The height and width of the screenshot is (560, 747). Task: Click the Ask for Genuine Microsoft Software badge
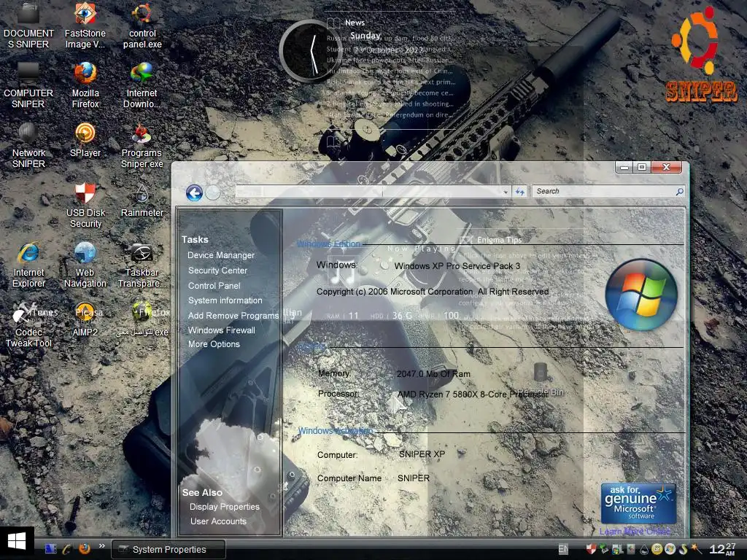(x=638, y=503)
